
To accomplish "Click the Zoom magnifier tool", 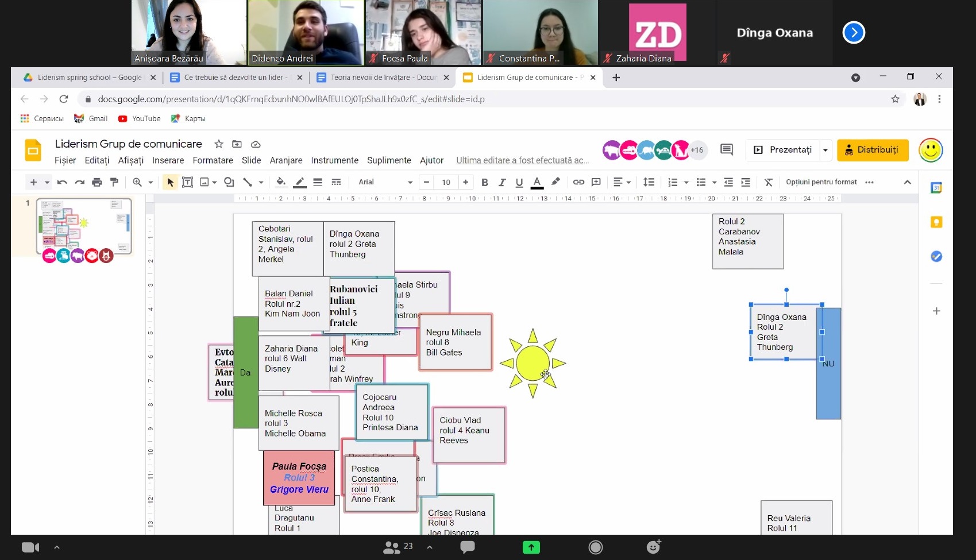I will [x=137, y=182].
